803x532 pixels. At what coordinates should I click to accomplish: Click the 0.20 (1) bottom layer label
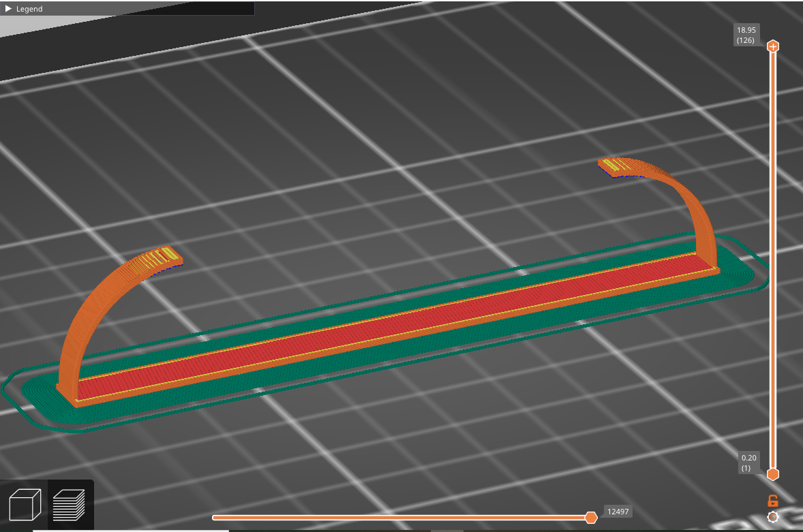click(x=749, y=463)
